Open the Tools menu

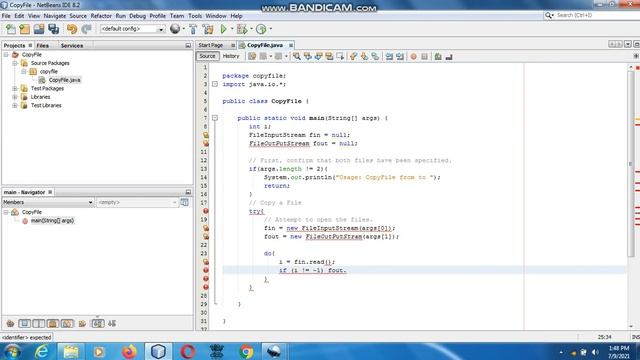click(x=195, y=16)
